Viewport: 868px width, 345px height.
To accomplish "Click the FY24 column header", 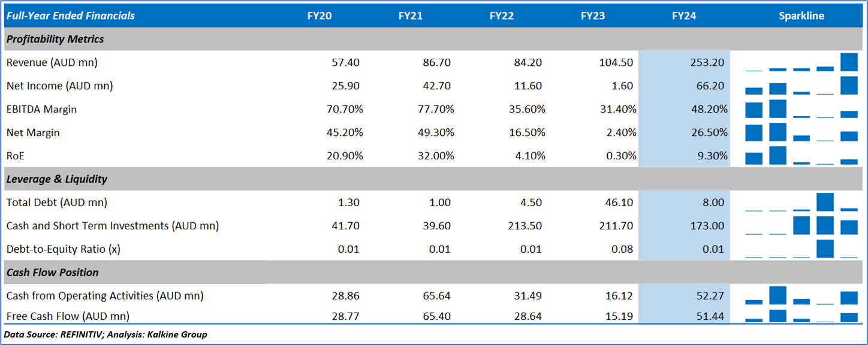I will pos(684,16).
